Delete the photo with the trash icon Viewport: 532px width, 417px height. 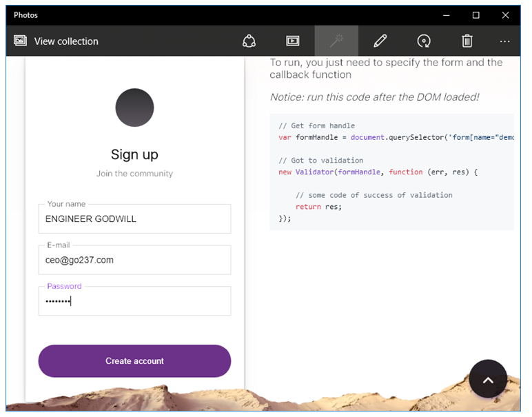[x=467, y=41]
